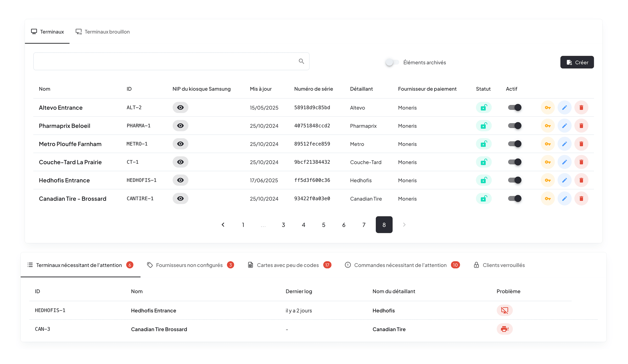Screen dimensions: 628x364
Task: Click unlock status icon for Couche-Tard La Prairie
Action: click(x=484, y=162)
